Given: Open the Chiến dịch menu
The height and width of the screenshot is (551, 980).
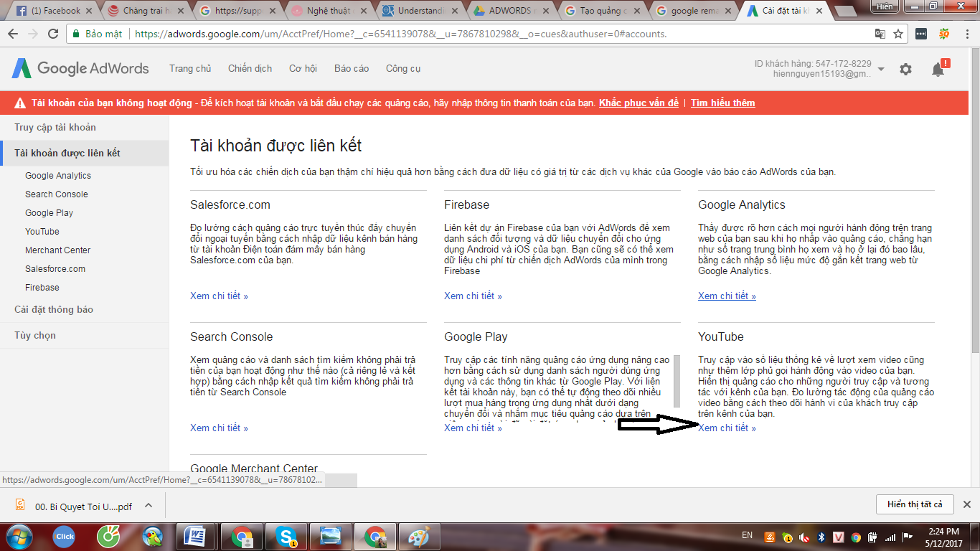Looking at the screenshot, I should 250,68.
